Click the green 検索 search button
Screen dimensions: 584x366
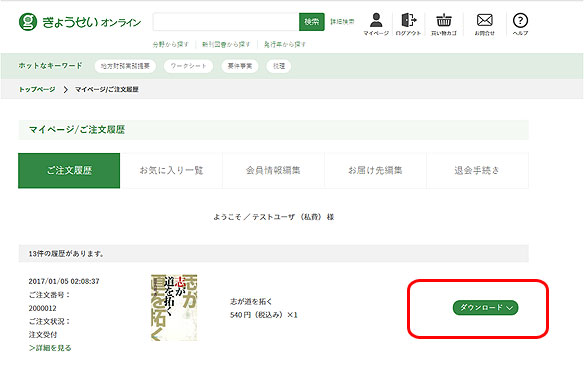coord(312,22)
